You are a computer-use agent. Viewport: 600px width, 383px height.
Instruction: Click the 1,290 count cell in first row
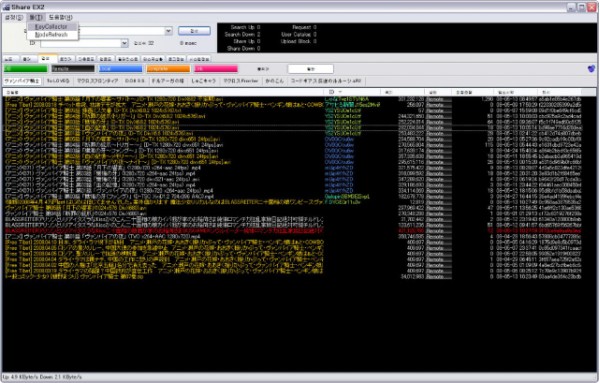pos(487,99)
